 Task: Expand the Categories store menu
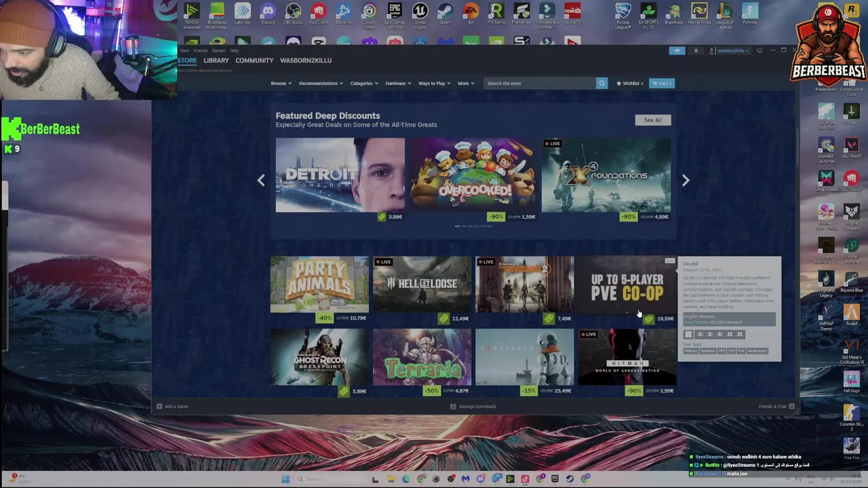tap(363, 83)
